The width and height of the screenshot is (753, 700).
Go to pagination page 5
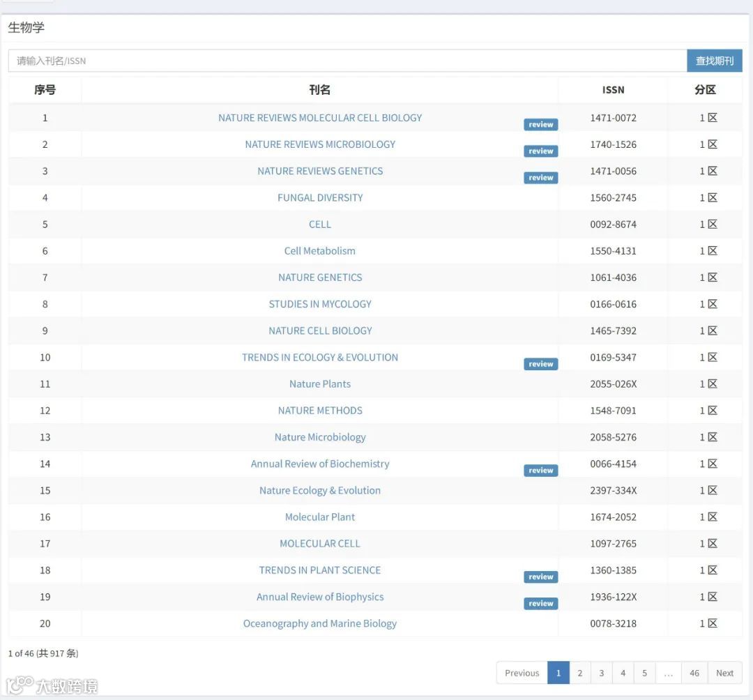coord(645,673)
